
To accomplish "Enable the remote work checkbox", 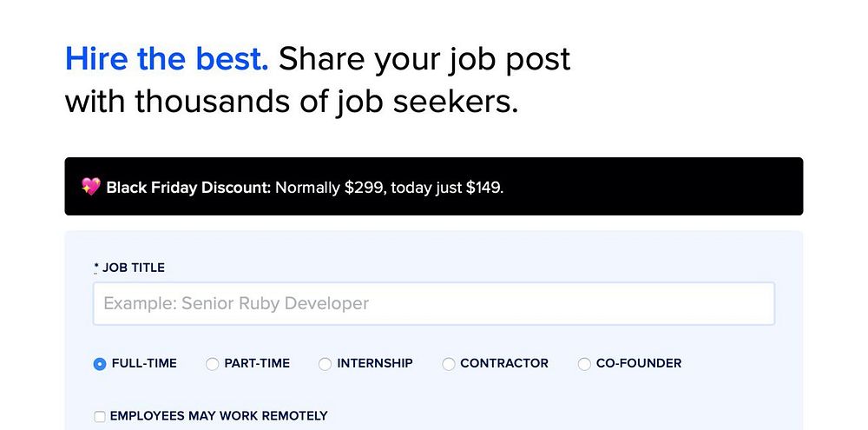I will point(100,417).
